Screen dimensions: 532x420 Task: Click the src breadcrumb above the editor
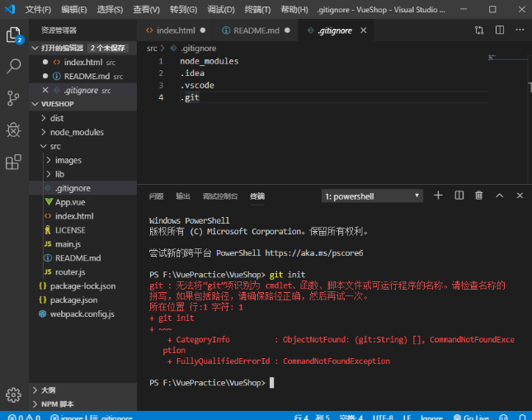click(152, 48)
